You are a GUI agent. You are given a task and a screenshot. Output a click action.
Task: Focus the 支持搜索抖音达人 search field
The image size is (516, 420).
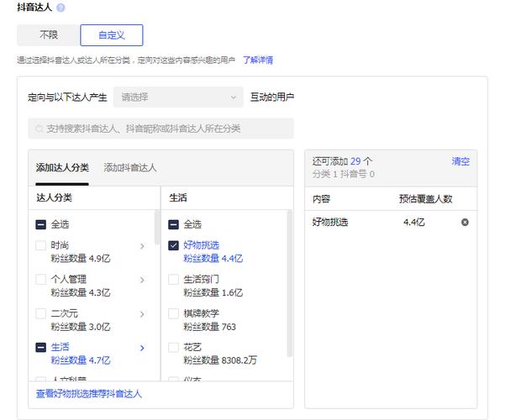pyautogui.click(x=161, y=129)
